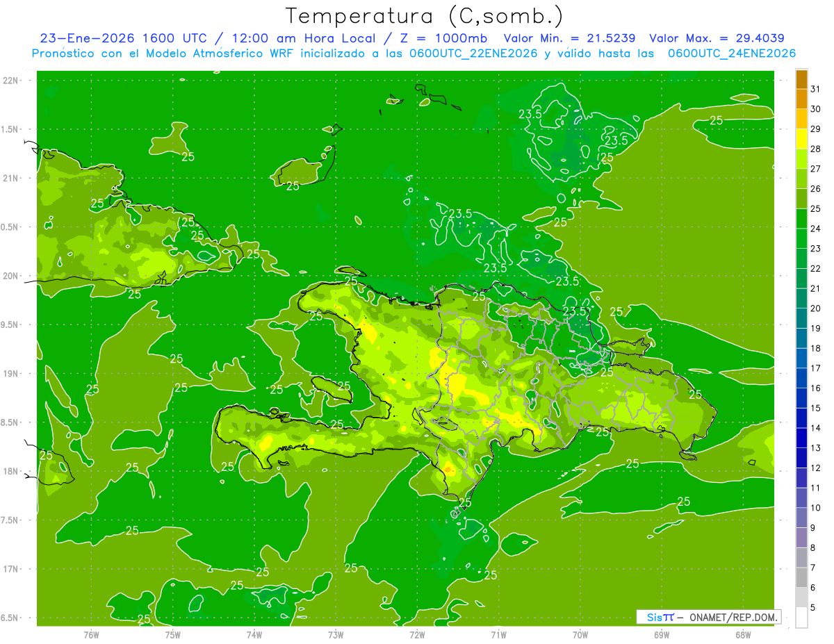Pick the dark orange swatch above 31
Screen dimensions: 834x644
point(801,79)
